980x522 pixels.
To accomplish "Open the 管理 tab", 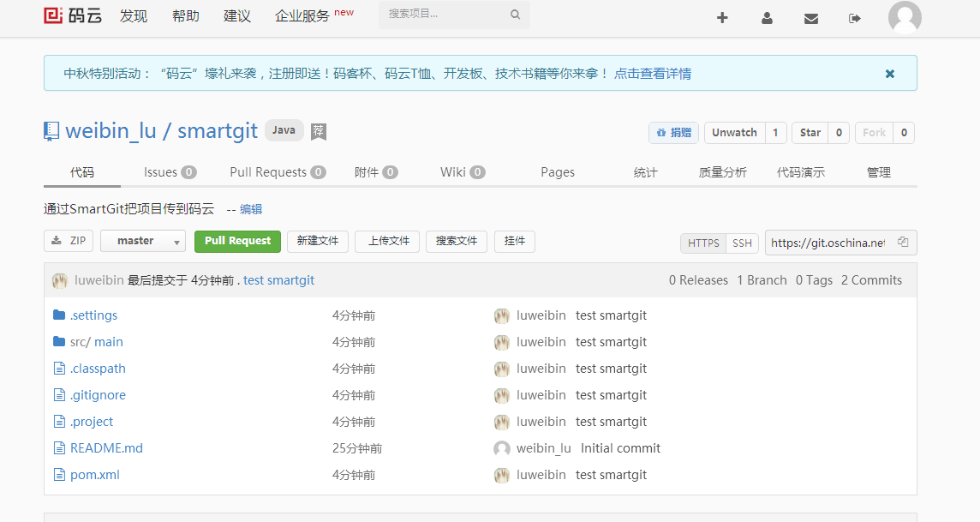I will (878, 172).
